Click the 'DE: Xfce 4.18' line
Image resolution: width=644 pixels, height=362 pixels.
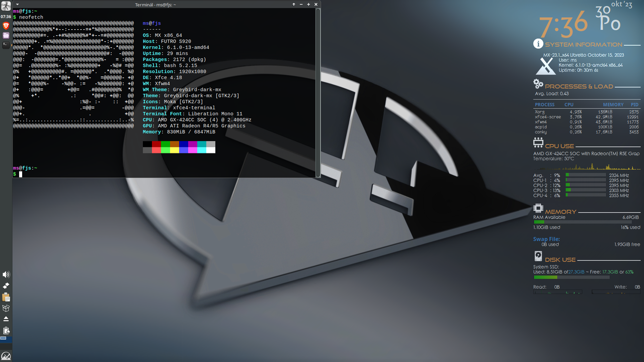click(163, 77)
